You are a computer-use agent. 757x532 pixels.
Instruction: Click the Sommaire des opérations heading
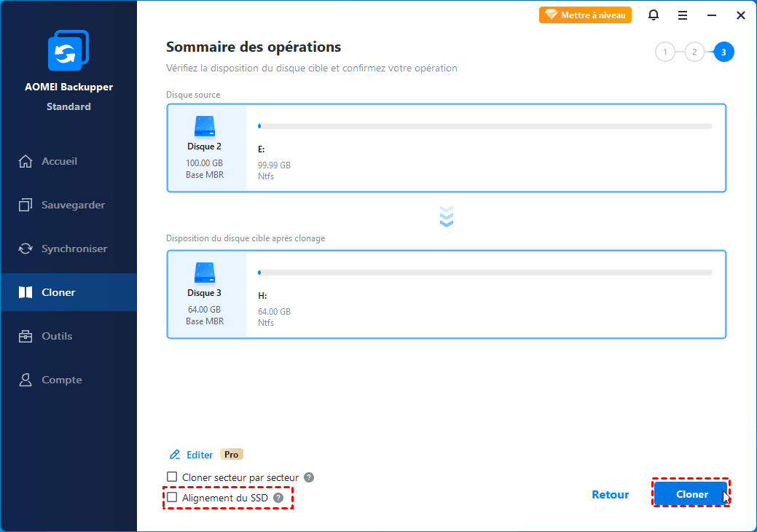coord(254,47)
